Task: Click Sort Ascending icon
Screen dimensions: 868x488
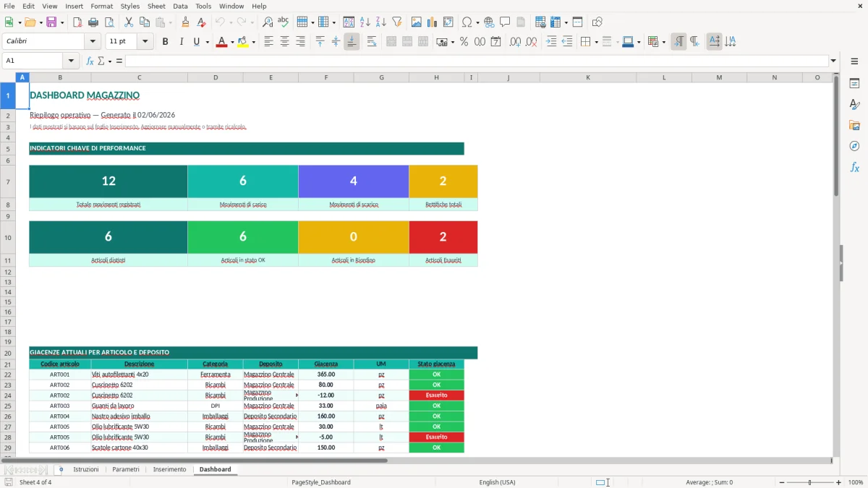Action: [365, 22]
